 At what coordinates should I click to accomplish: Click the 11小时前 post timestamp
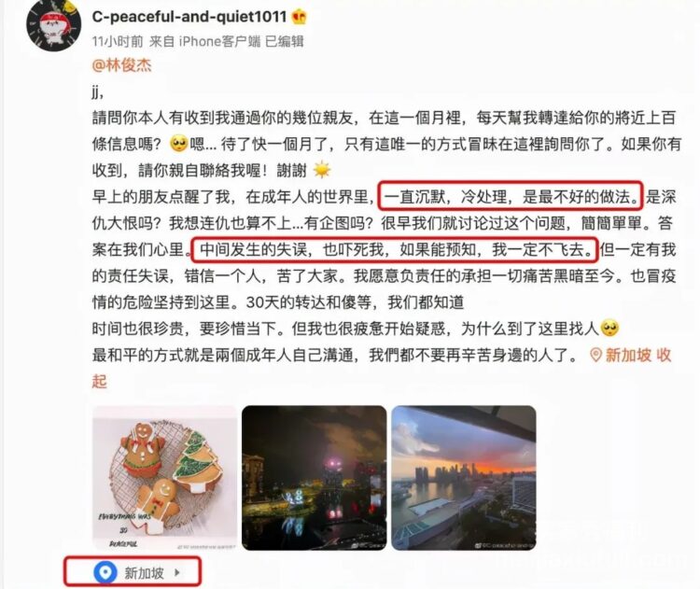[x=118, y=41]
